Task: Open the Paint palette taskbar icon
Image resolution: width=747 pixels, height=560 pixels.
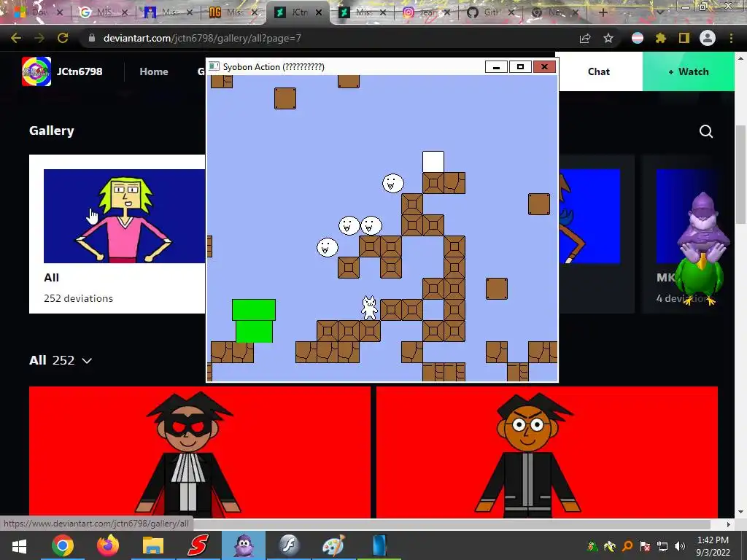Action: (x=333, y=545)
